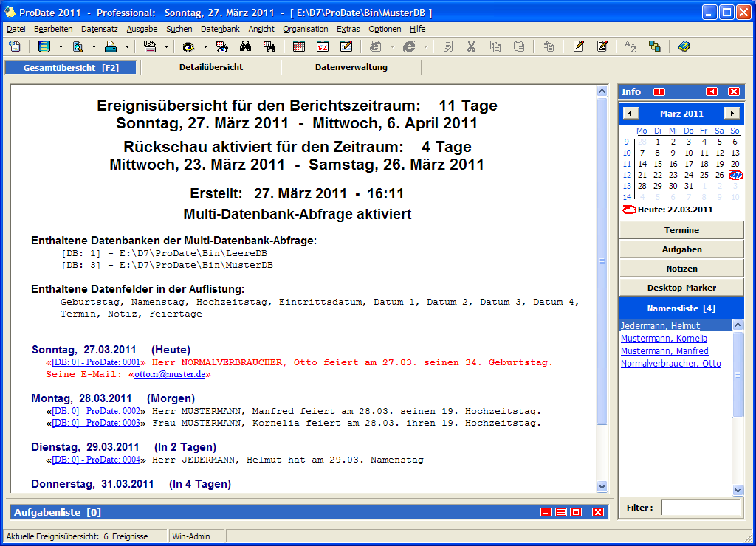
Task: Switch to the Detailübersicht tab
Action: click(210, 67)
